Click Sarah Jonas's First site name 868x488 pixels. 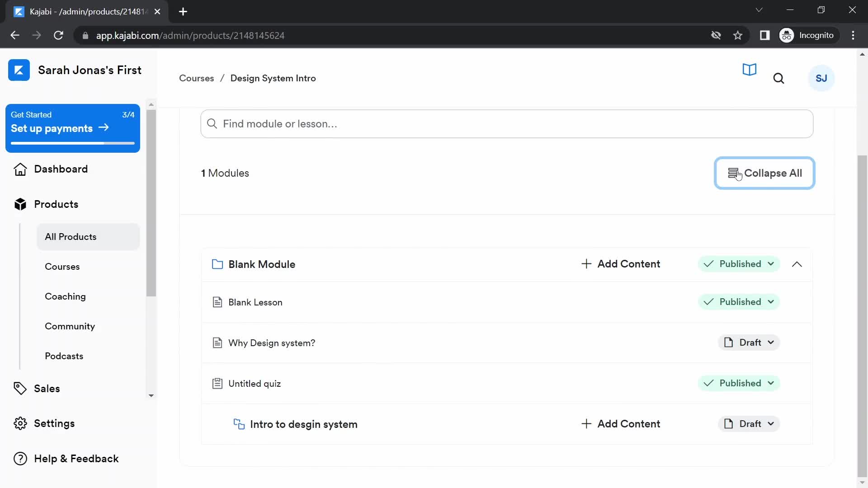click(x=90, y=70)
